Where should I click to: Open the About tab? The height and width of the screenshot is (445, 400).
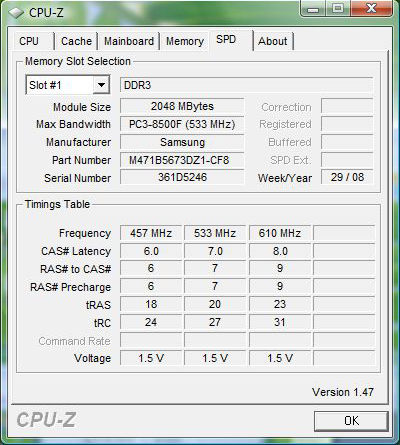pyautogui.click(x=273, y=41)
